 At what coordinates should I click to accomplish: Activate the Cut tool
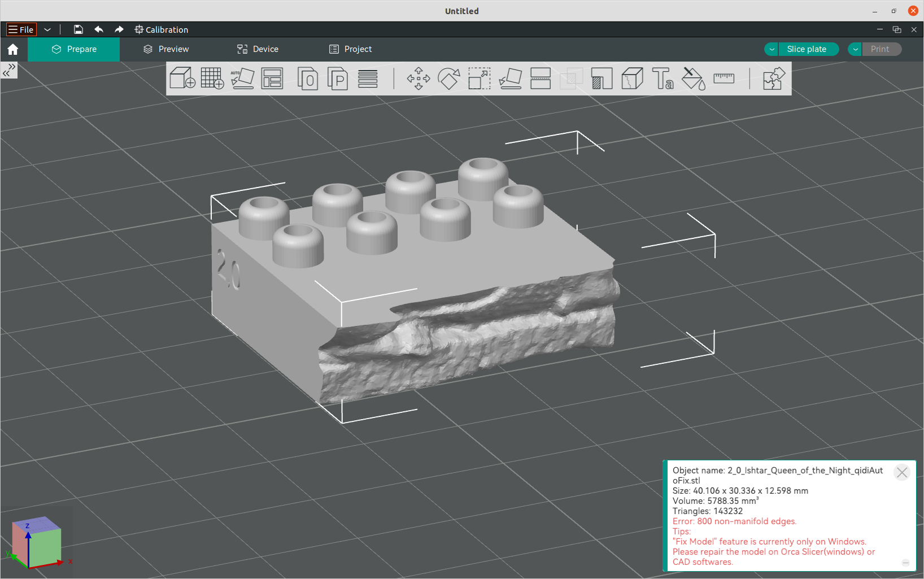[541, 79]
